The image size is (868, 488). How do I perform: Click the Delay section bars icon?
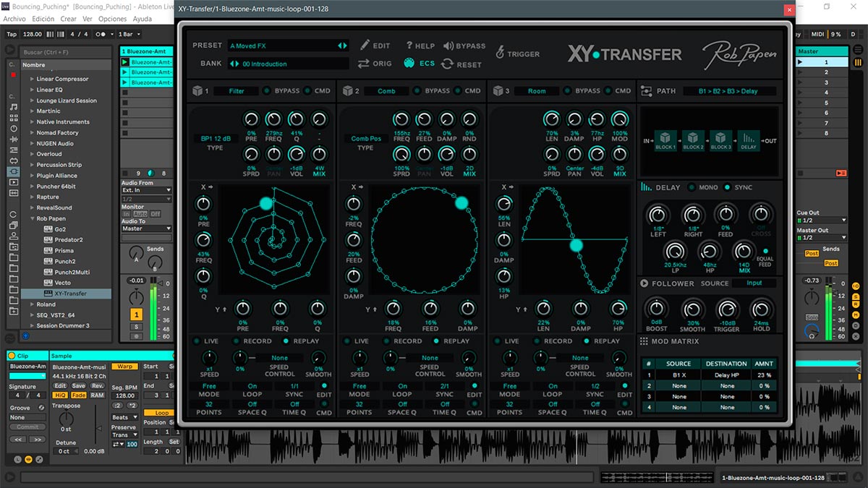coord(646,187)
